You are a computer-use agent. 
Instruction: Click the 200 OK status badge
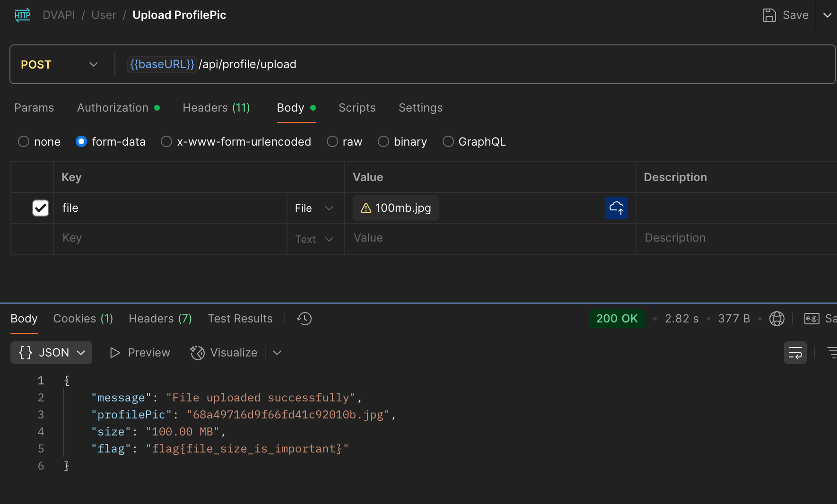[617, 319]
